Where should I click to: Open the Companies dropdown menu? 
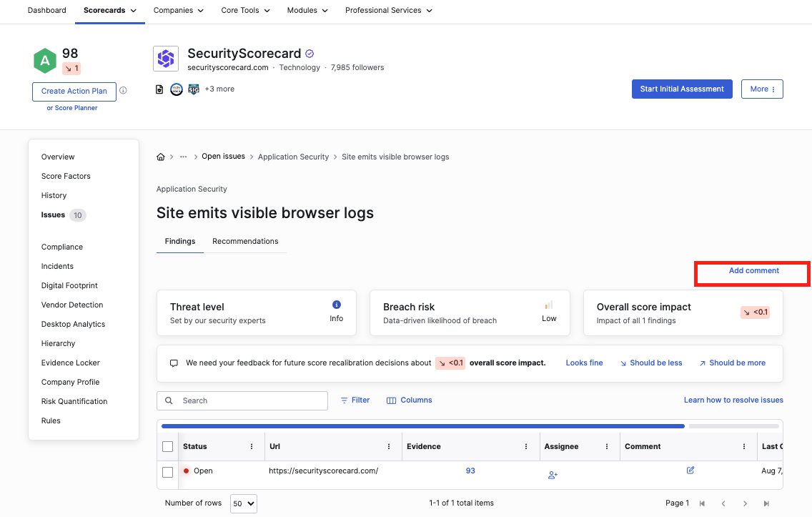tap(178, 11)
